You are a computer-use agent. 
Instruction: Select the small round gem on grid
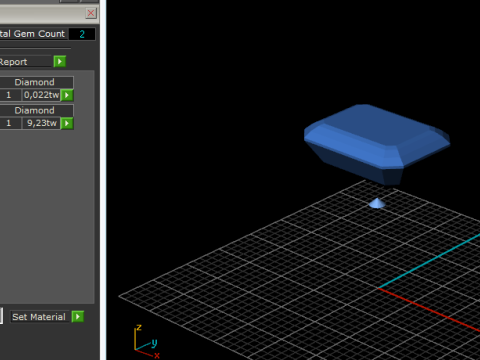tap(377, 203)
